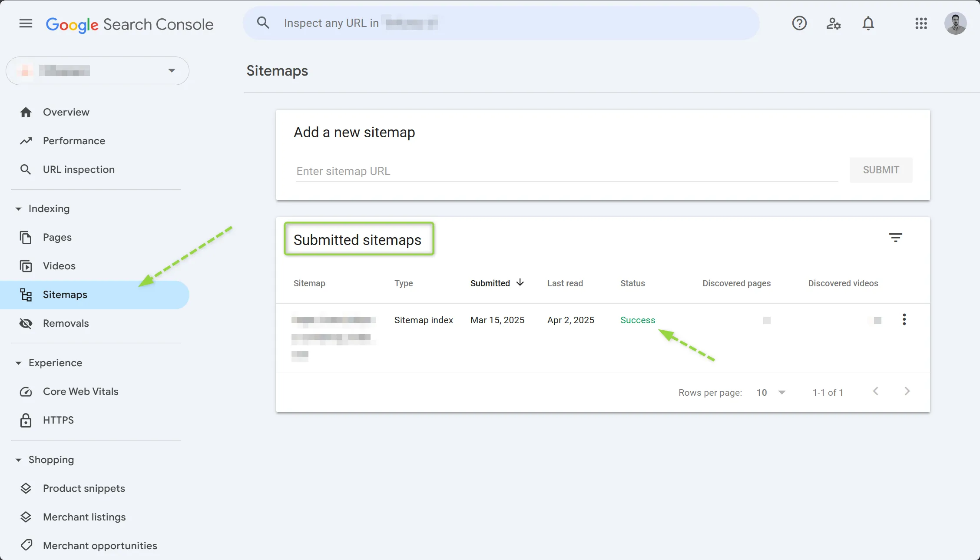Sort by Discovered videos column

pyautogui.click(x=843, y=283)
